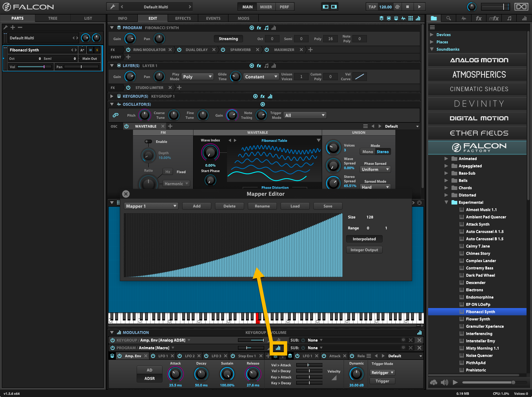Click TAP tempo button

click(x=372, y=7)
